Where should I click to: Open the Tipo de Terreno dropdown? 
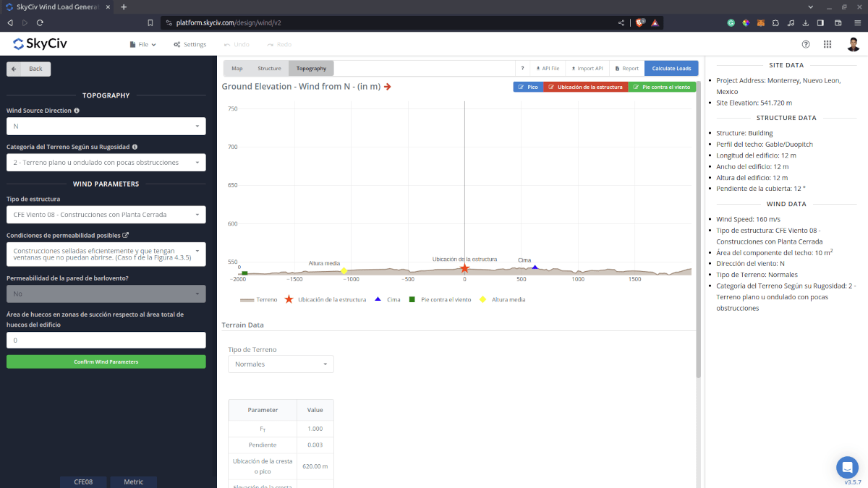point(281,364)
